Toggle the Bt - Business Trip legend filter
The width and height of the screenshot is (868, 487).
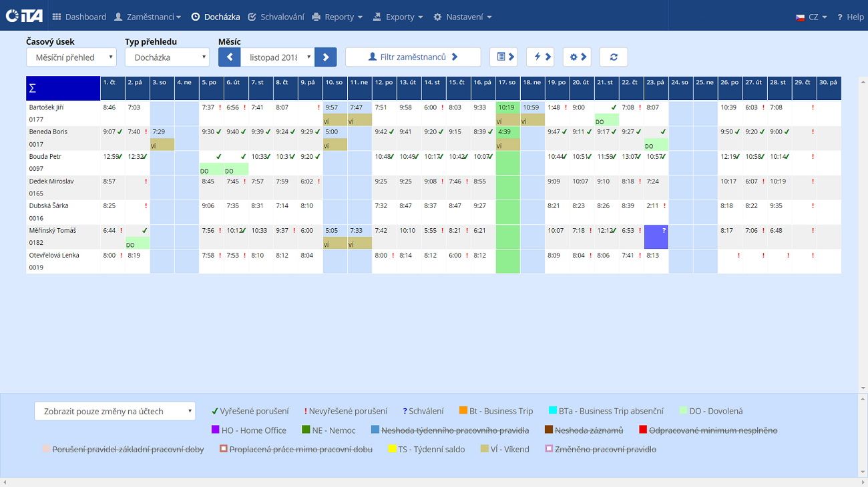point(496,411)
